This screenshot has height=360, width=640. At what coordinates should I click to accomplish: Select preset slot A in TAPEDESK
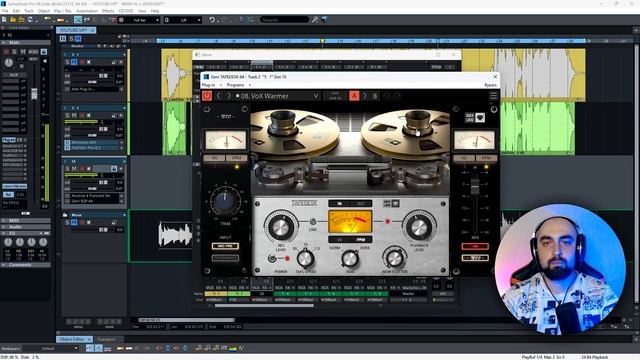(354, 96)
